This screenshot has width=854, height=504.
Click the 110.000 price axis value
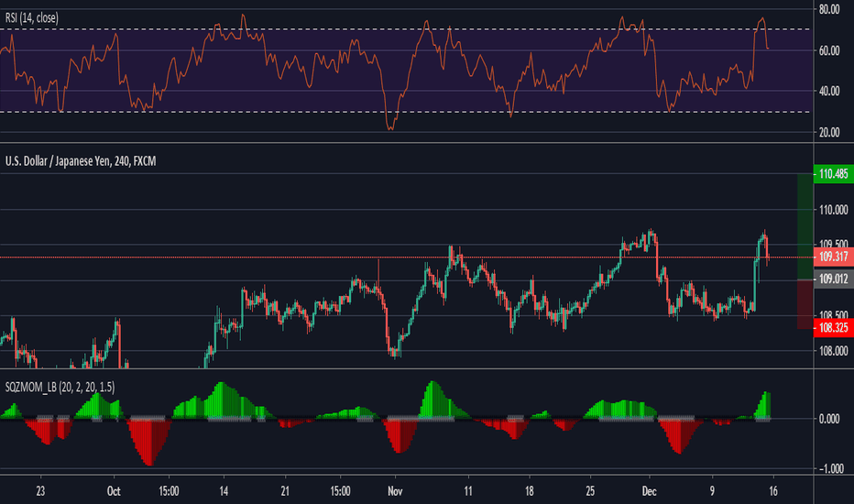pyautogui.click(x=833, y=210)
